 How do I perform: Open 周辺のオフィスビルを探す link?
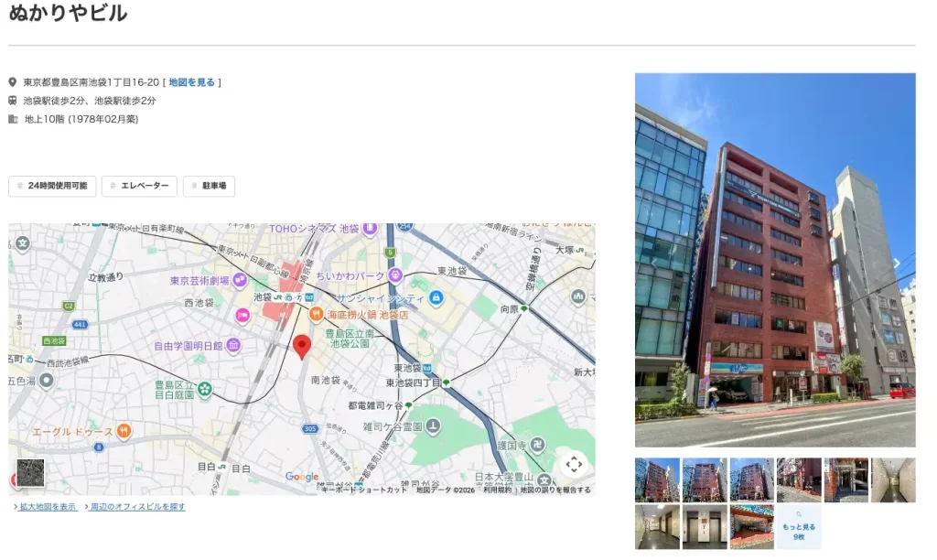[135, 507]
